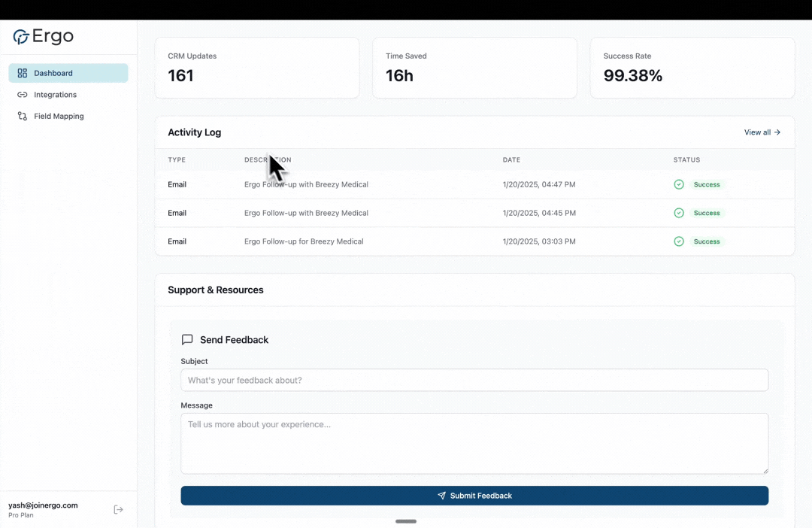The width and height of the screenshot is (812, 528).
Task: Focus the Subject input field
Action: tap(474, 380)
